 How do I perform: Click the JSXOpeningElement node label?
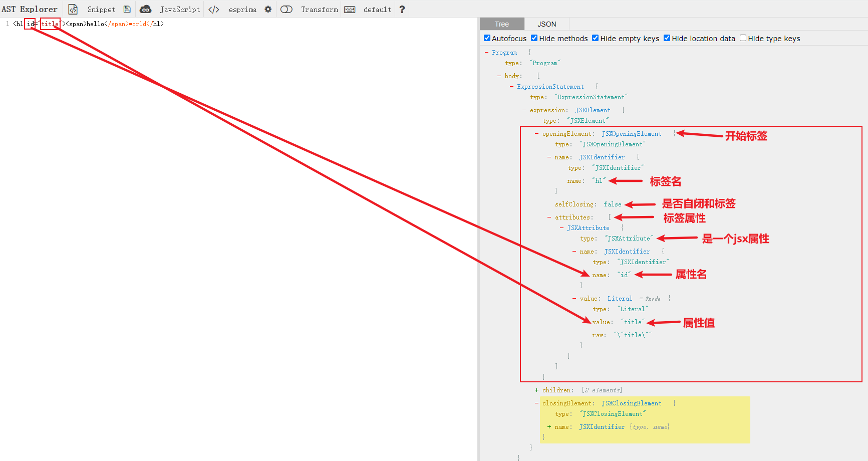631,134
